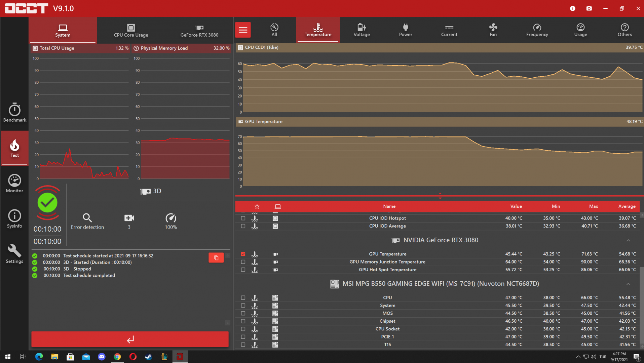Image resolution: width=644 pixels, height=363 pixels.
Task: Check the System temperature checkbox
Action: pos(243,306)
